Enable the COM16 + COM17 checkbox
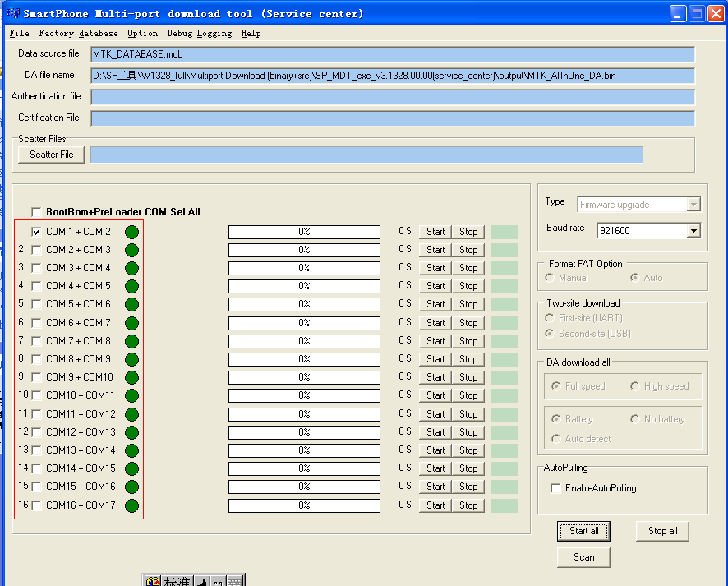 pos(36,505)
